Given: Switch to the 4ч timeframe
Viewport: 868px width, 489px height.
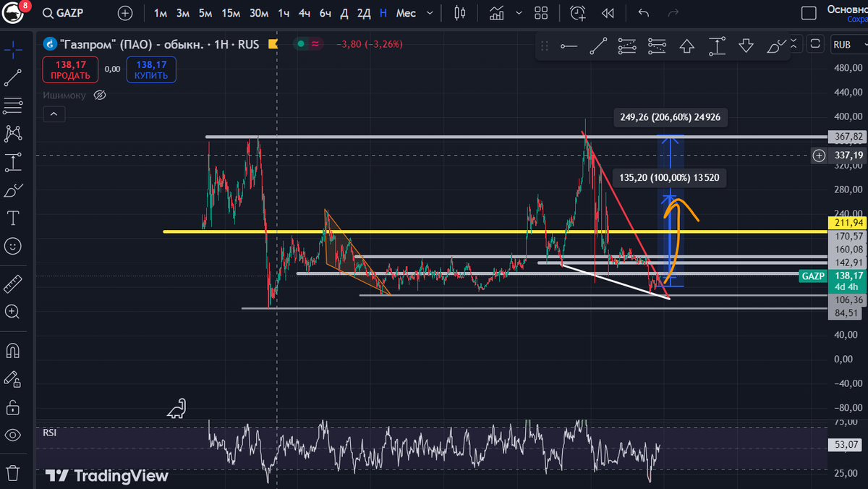Looking at the screenshot, I should point(305,13).
